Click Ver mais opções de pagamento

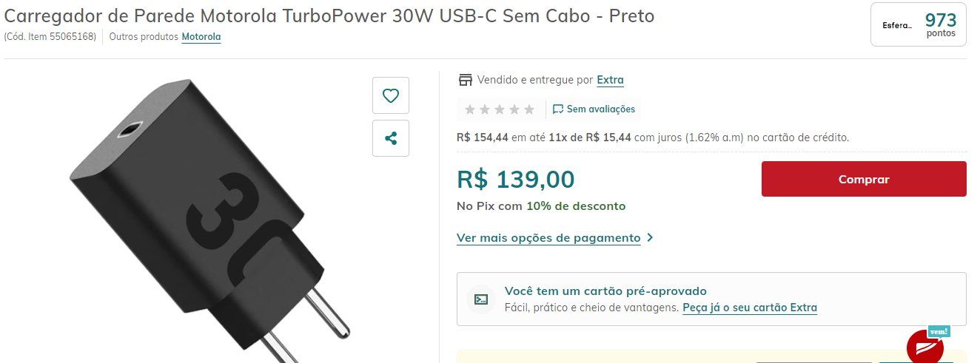[548, 238]
